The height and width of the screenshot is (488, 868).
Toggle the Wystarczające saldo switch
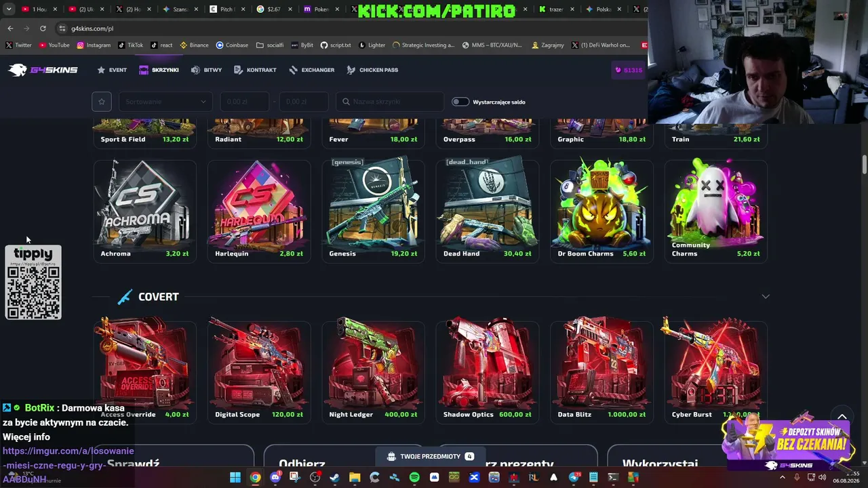pos(460,102)
